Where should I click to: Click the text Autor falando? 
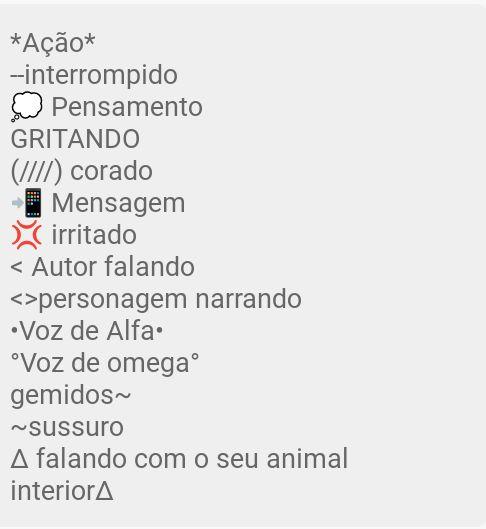tap(113, 267)
